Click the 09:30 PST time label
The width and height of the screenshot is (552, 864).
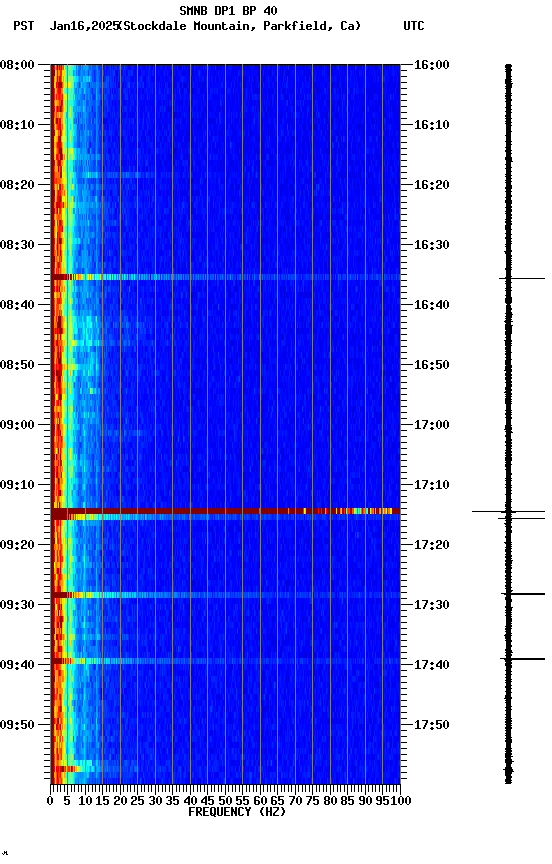[17, 605]
